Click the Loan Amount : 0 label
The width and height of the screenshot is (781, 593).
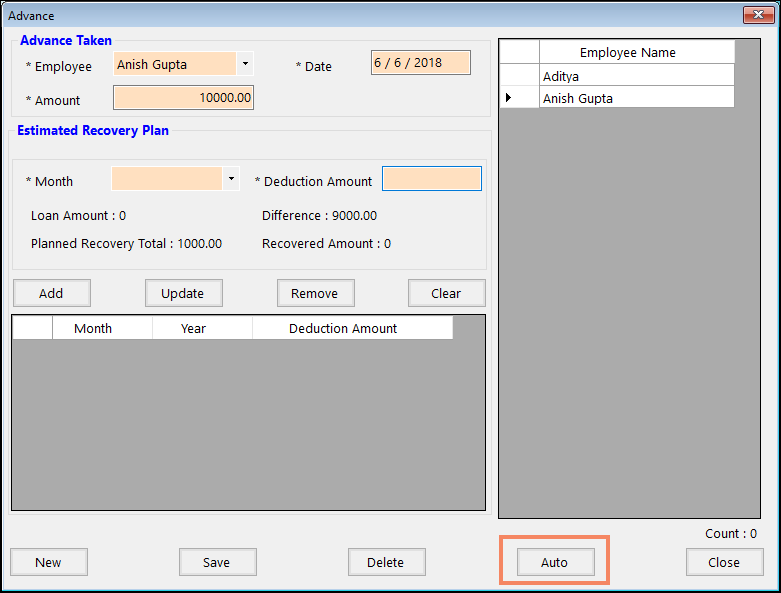tap(79, 216)
